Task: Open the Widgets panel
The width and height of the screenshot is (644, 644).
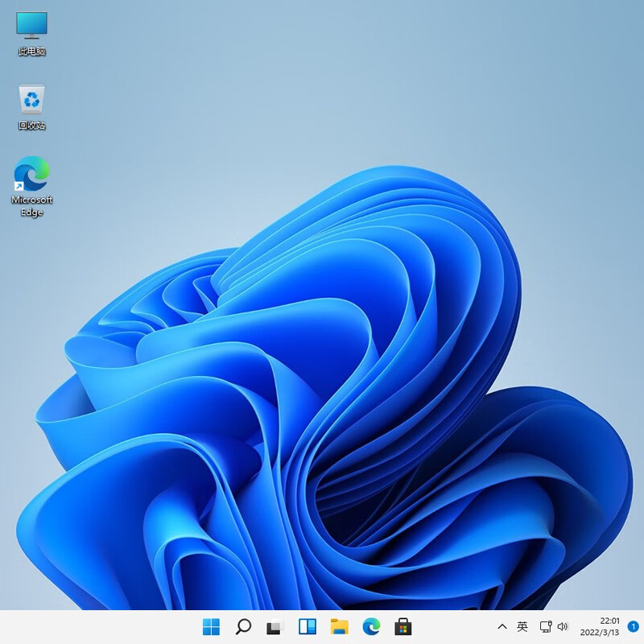Action: pyautogui.click(x=306, y=626)
